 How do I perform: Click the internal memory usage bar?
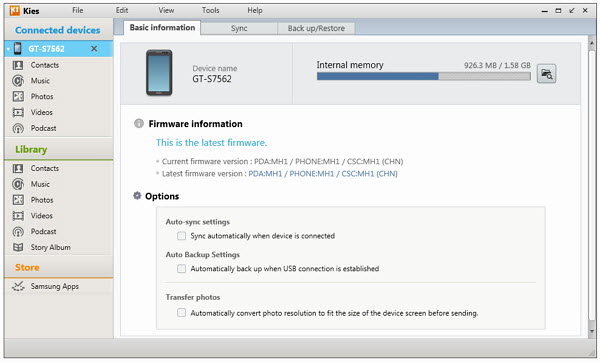(424, 77)
